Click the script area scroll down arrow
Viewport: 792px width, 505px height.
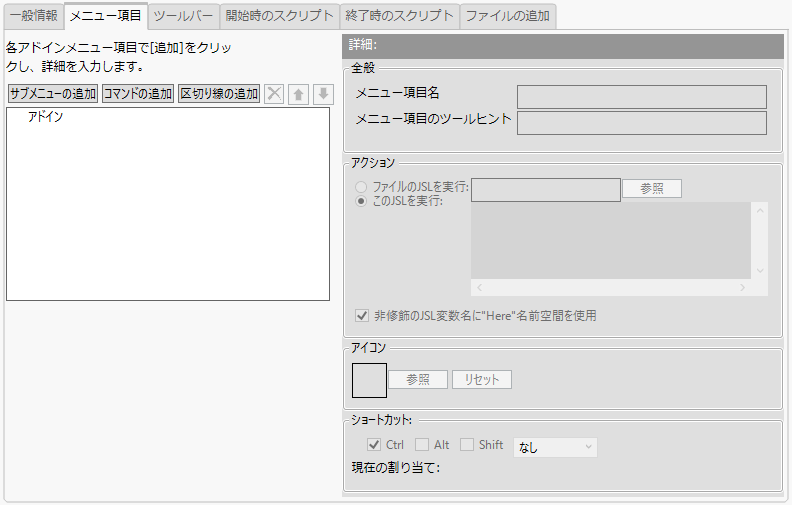pyautogui.click(x=760, y=271)
